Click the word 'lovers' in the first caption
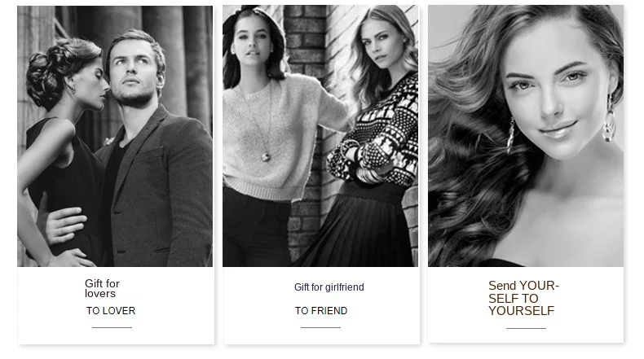644x359 pixels. 100,294
